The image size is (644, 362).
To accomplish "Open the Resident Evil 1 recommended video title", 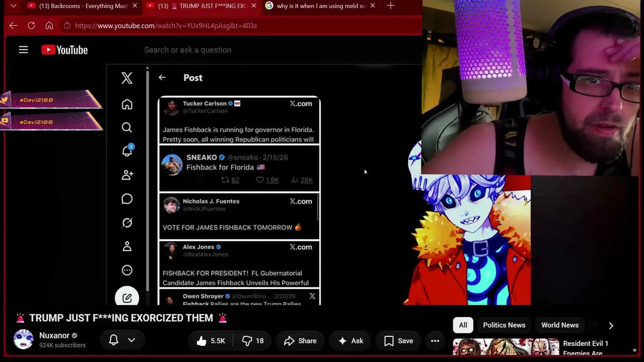I will point(586,348).
